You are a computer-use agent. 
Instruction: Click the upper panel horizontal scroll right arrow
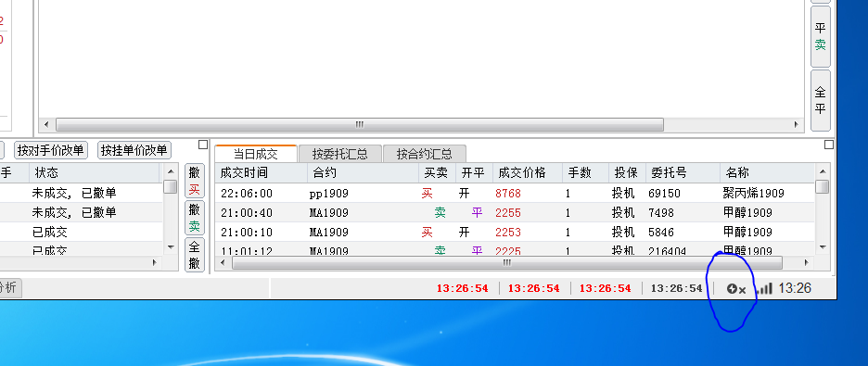point(797,124)
